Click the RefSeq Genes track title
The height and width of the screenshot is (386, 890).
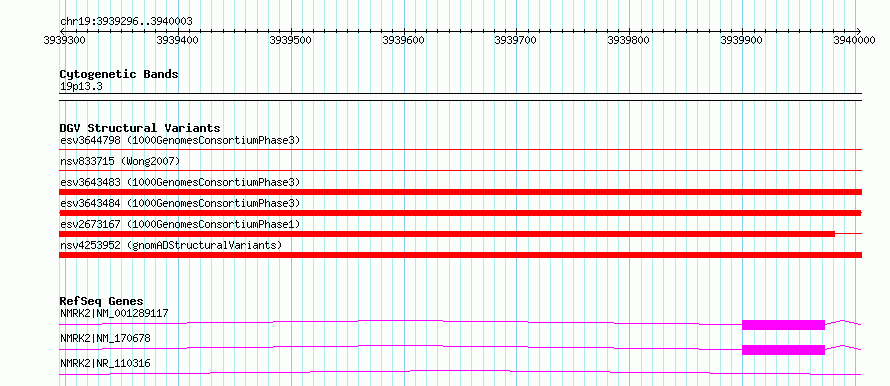tap(102, 301)
